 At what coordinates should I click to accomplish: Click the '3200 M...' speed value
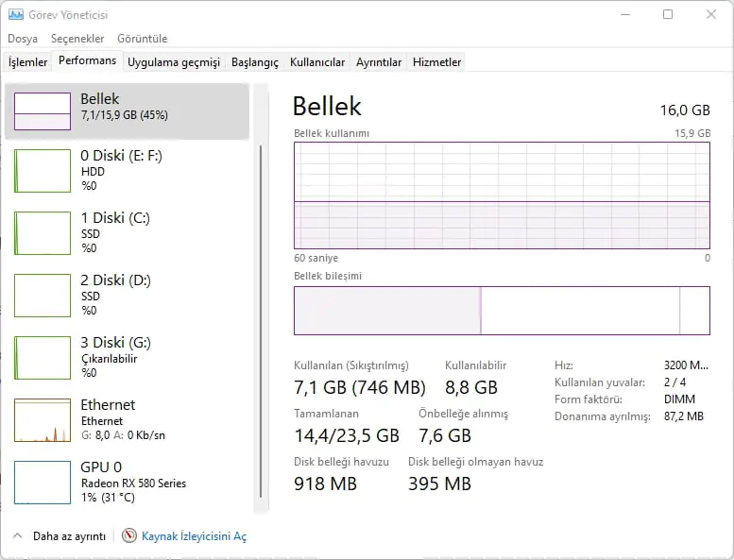[686, 365]
